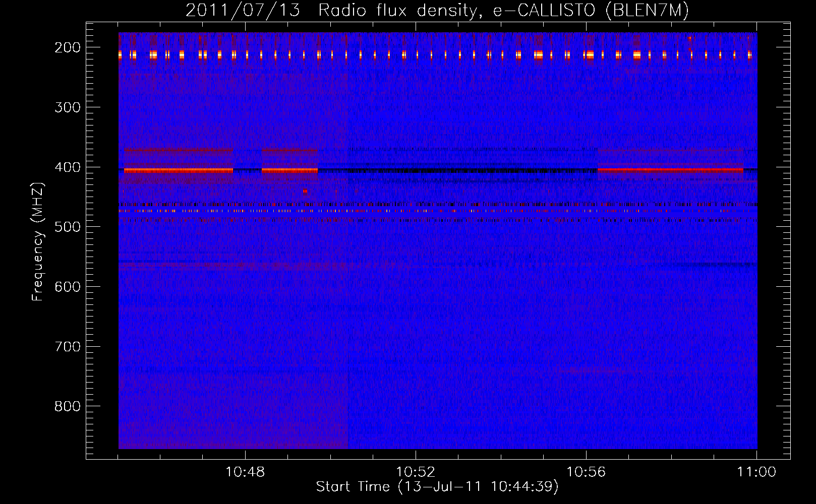Click the 11:00 time tick label
The width and height of the screenshot is (816, 504).
tap(756, 472)
